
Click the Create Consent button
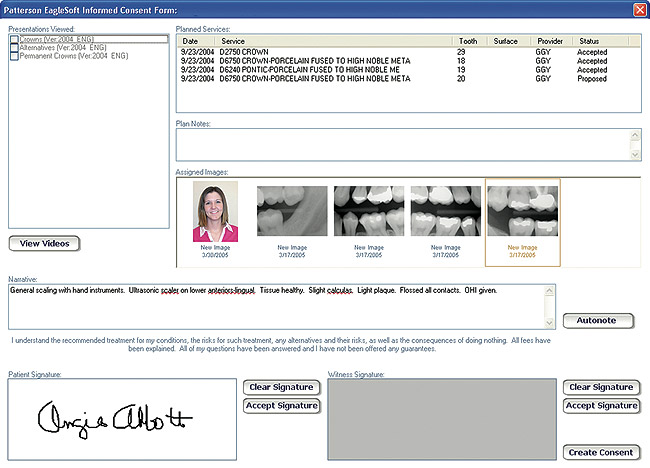(600, 452)
